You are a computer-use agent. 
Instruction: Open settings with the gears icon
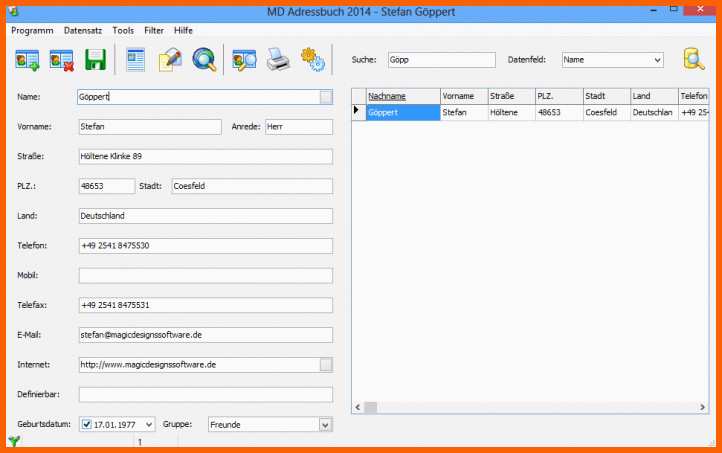coord(313,60)
